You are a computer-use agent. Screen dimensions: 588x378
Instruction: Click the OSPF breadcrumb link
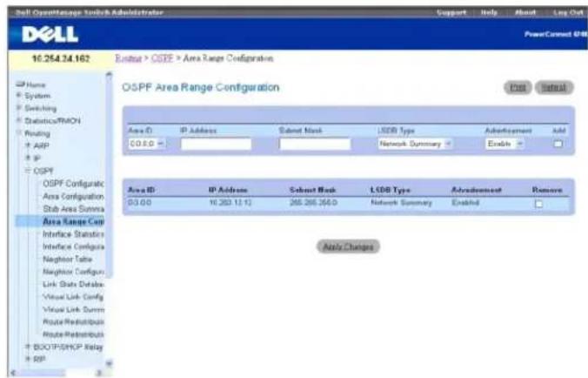(x=163, y=58)
